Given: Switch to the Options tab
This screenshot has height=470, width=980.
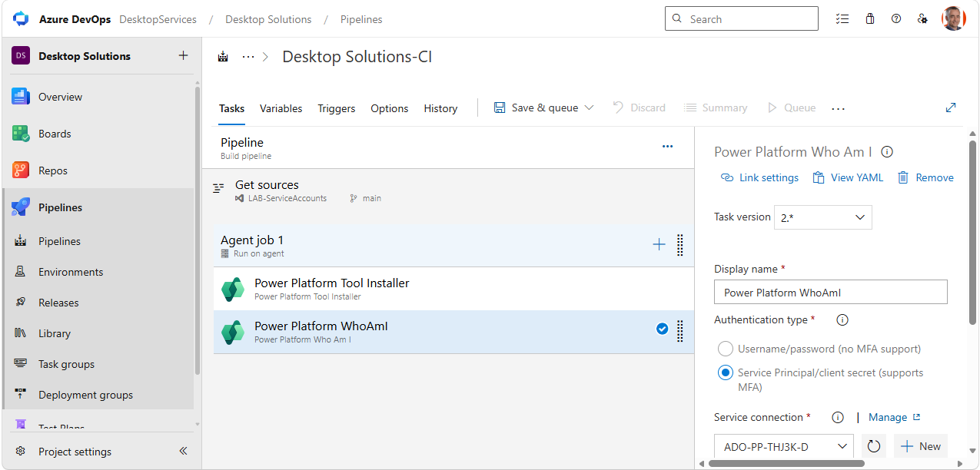Looking at the screenshot, I should pos(390,108).
